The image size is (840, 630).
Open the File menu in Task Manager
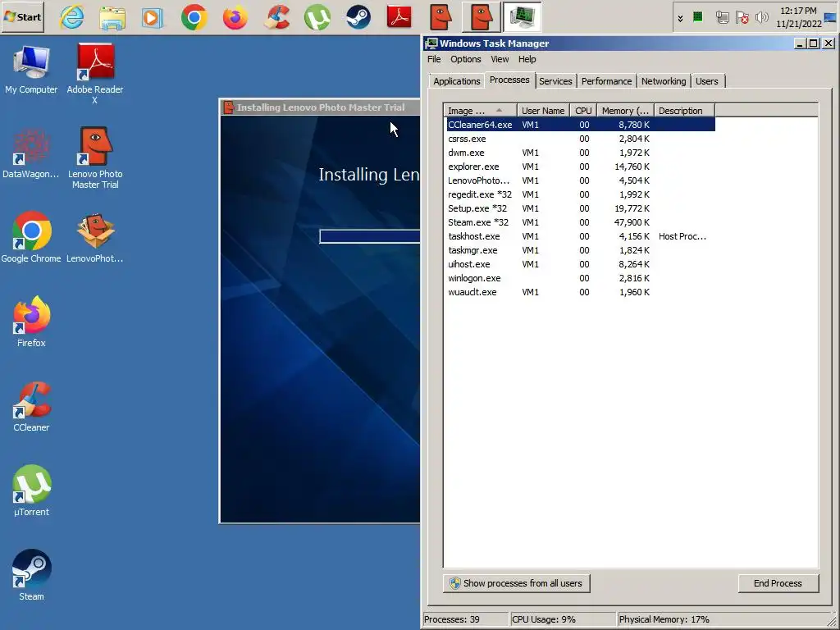(434, 59)
